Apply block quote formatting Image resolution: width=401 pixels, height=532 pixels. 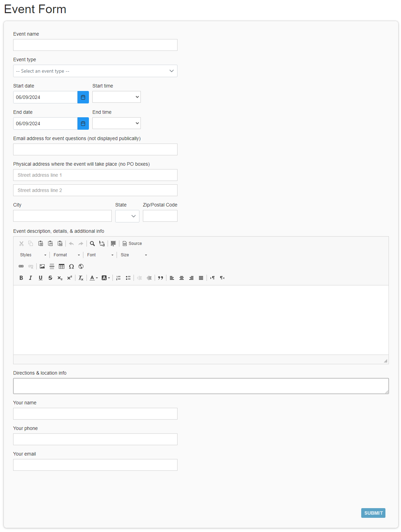tap(161, 278)
